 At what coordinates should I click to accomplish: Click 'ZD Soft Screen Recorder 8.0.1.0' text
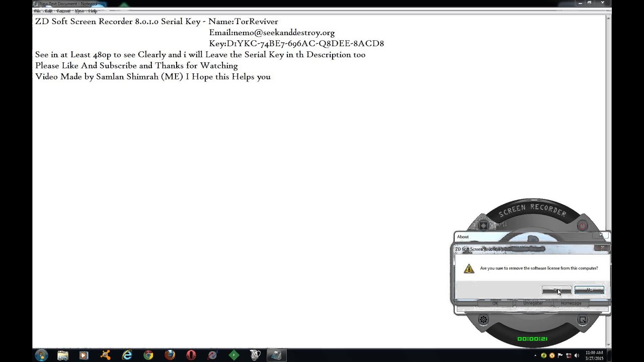coord(97,22)
